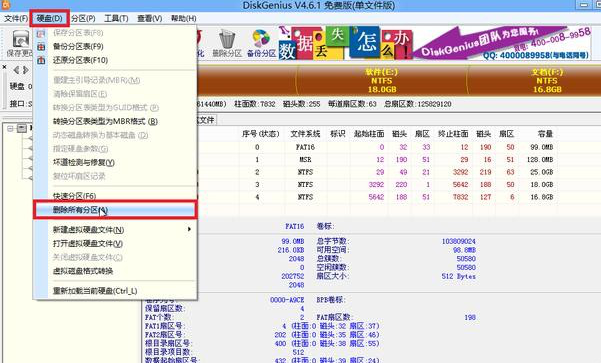Image resolution: width=601 pixels, height=363 pixels.
Task: Click the icon beside 备份分区表(F9) menu entry
Action: click(x=41, y=46)
